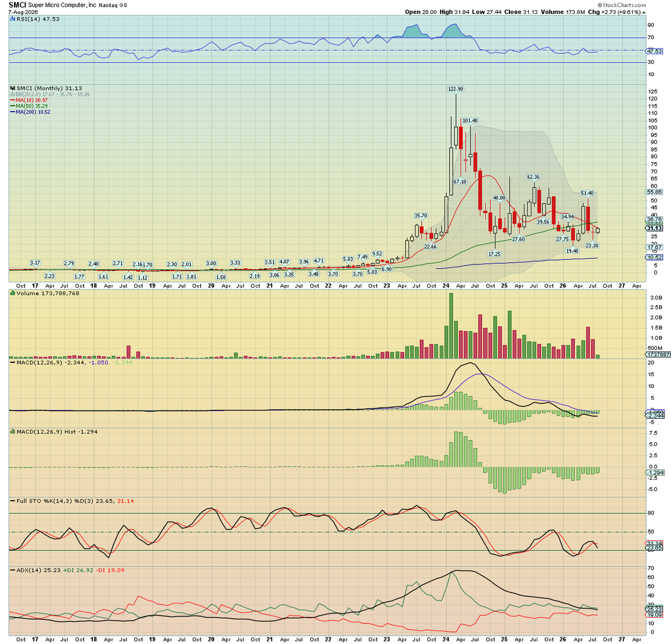Click the -DI 19.09 legend value
The height and width of the screenshot is (644, 671).
click(110, 570)
